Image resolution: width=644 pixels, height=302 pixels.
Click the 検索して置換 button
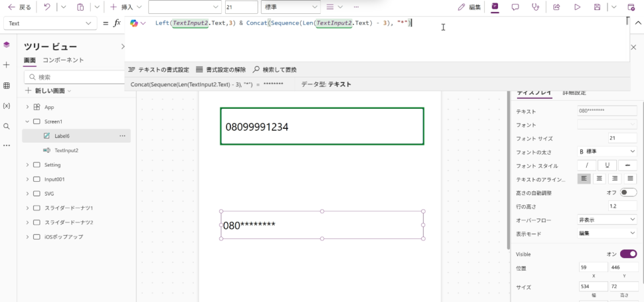[275, 69]
